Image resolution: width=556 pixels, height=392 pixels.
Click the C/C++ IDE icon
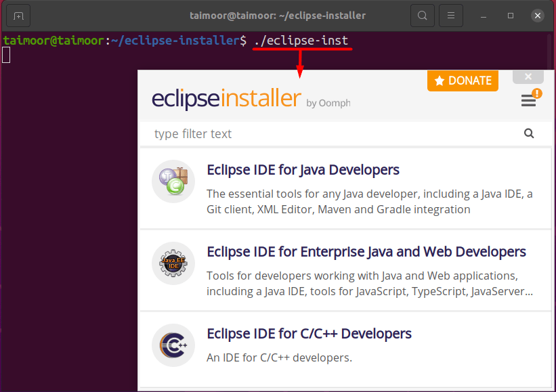coord(173,345)
